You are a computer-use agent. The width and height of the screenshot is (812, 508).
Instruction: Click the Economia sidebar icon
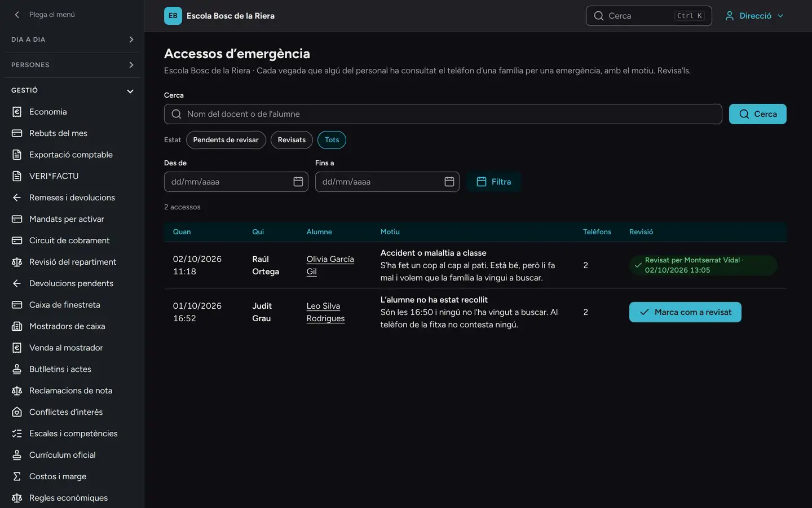coord(17,112)
